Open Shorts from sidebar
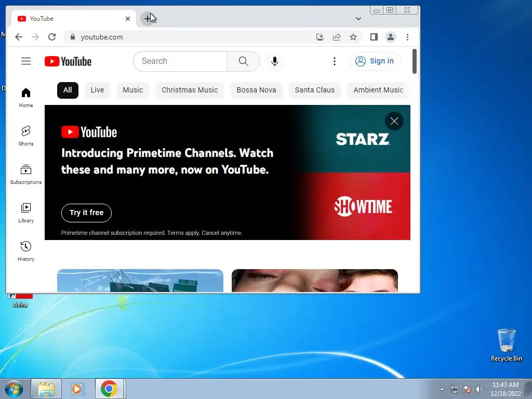Viewport: 532px width, 399px height. click(26, 136)
